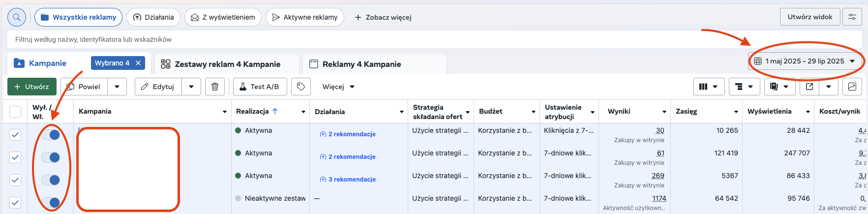Open the charts panel icon
This screenshot has height=214, width=868.
click(852, 87)
